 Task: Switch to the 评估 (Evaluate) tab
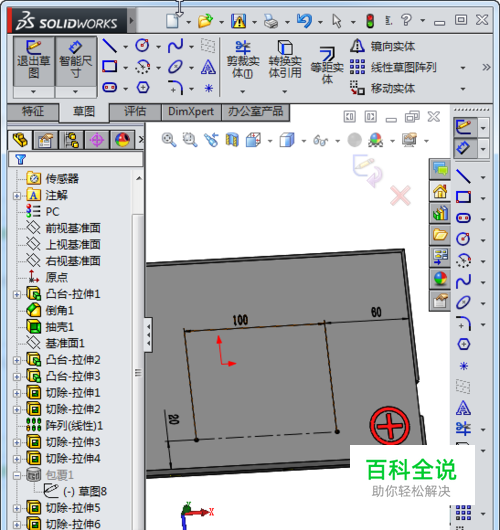pyautogui.click(x=135, y=112)
